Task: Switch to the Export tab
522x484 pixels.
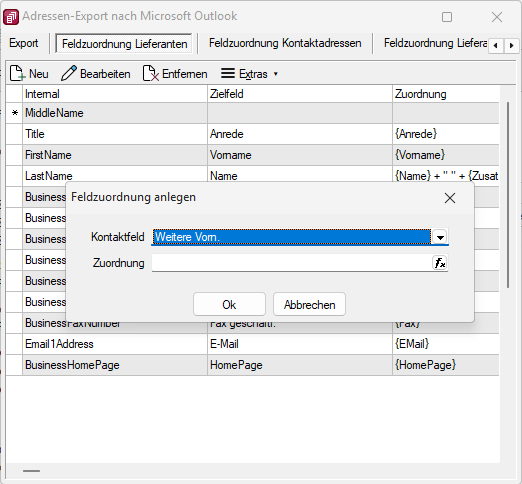Action: [24, 43]
